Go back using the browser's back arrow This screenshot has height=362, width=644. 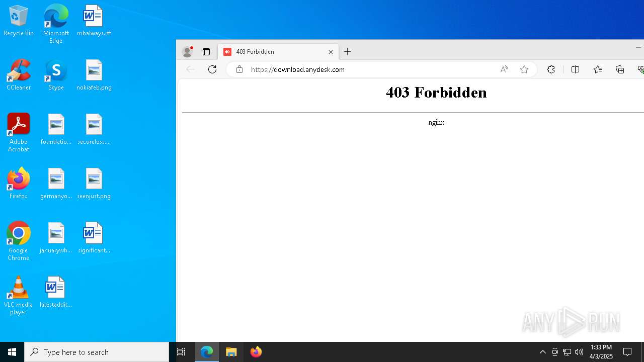(190, 69)
